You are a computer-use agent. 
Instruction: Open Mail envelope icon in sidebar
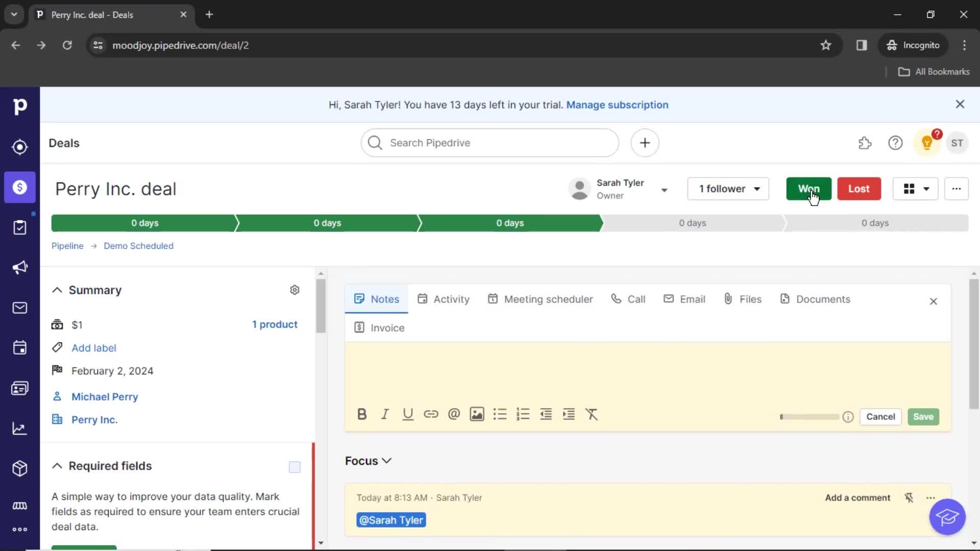(20, 308)
